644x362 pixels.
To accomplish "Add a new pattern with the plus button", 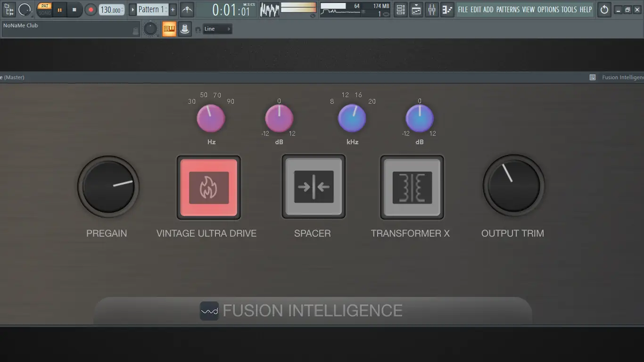I will pyautogui.click(x=173, y=9).
